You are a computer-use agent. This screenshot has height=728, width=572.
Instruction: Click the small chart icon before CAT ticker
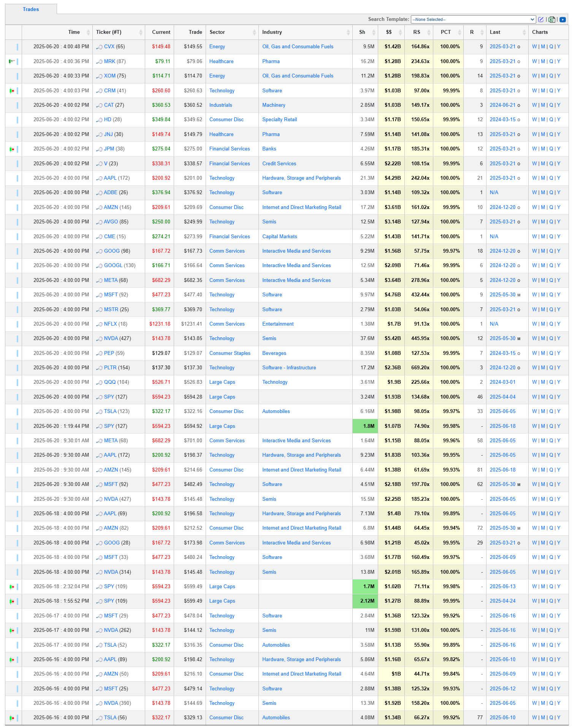tap(99, 105)
